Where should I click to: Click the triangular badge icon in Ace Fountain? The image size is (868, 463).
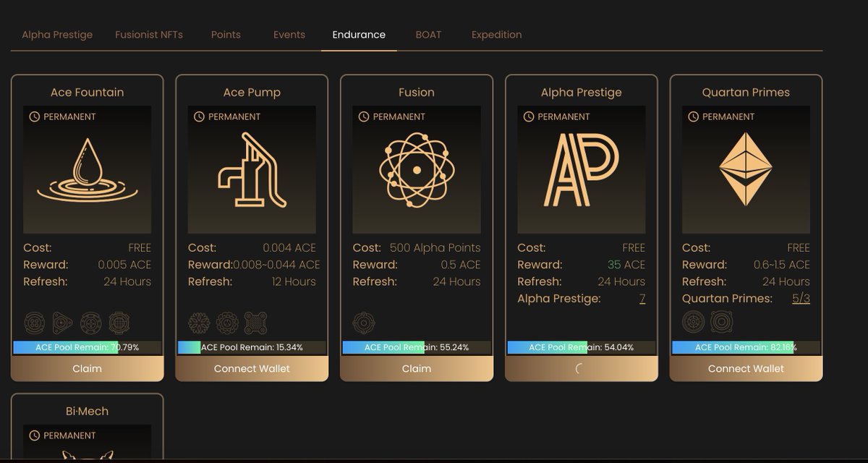click(x=62, y=323)
